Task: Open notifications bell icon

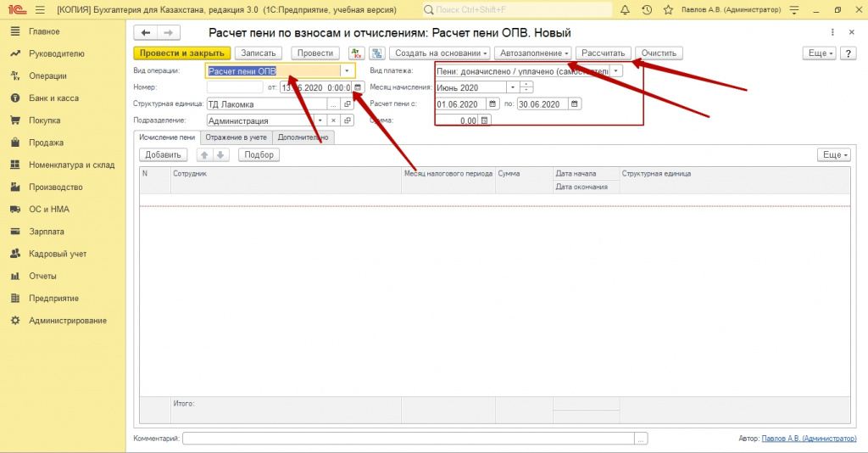Action: coord(625,10)
